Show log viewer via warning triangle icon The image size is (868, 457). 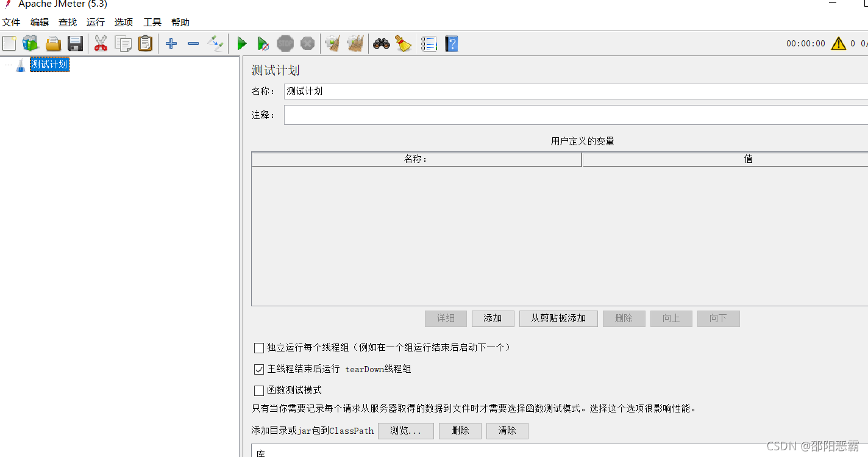(839, 43)
